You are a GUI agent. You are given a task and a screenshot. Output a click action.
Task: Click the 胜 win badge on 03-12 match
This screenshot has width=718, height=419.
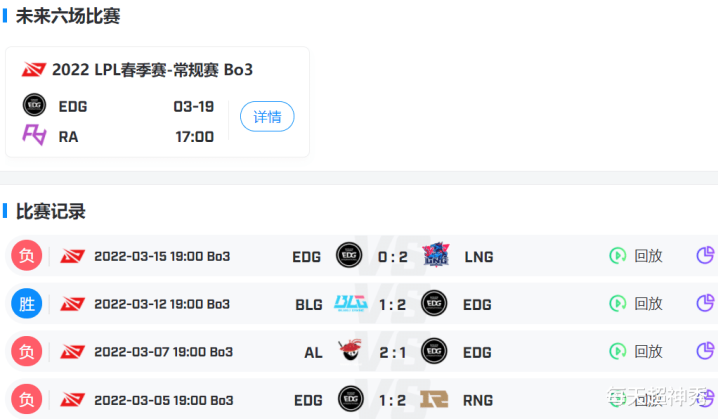click(27, 303)
